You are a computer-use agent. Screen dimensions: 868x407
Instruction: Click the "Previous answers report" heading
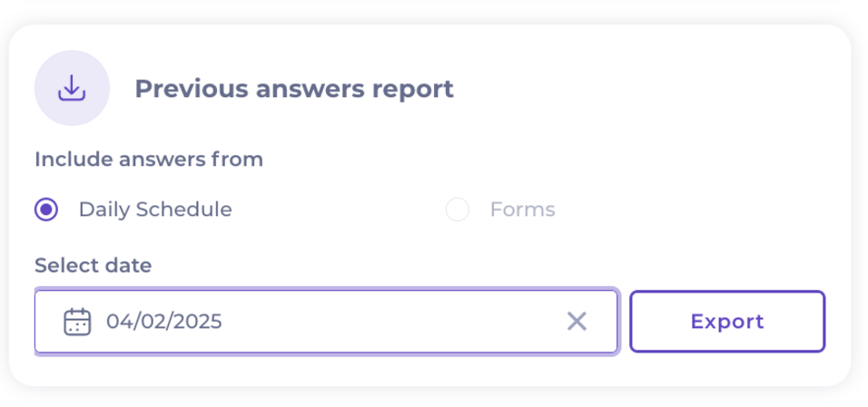tap(294, 89)
